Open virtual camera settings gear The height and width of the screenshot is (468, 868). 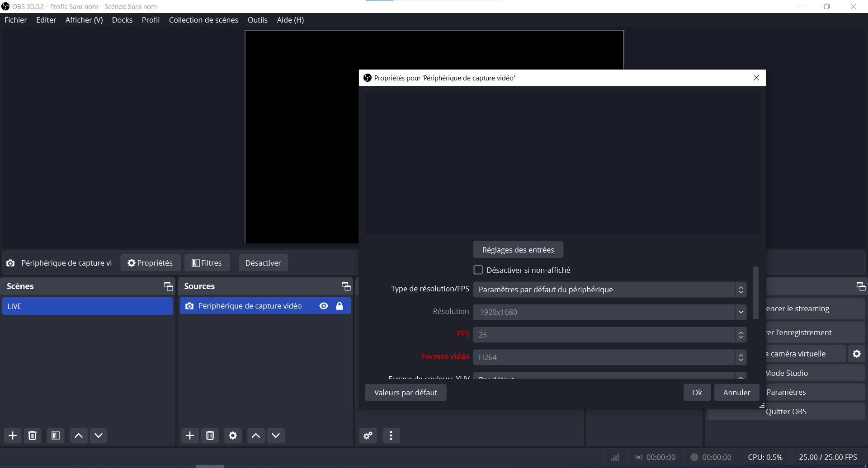click(856, 354)
